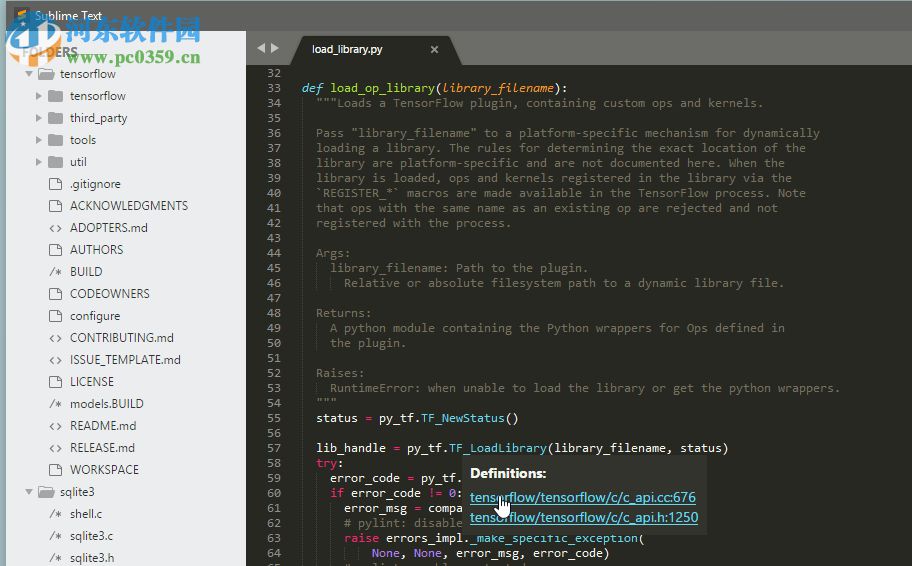Click the AUTHORS file icon

(x=56, y=250)
